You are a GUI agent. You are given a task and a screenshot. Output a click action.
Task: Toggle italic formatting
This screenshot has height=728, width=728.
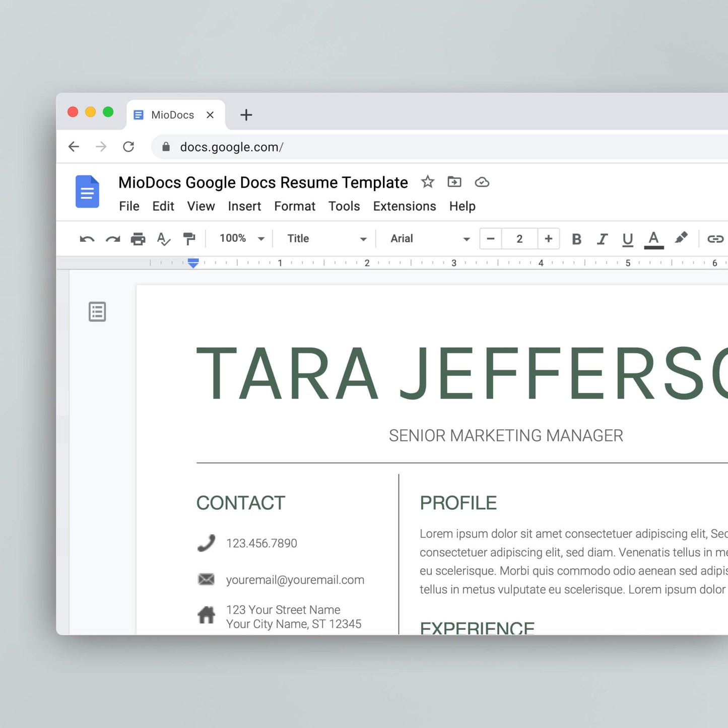pos(602,239)
